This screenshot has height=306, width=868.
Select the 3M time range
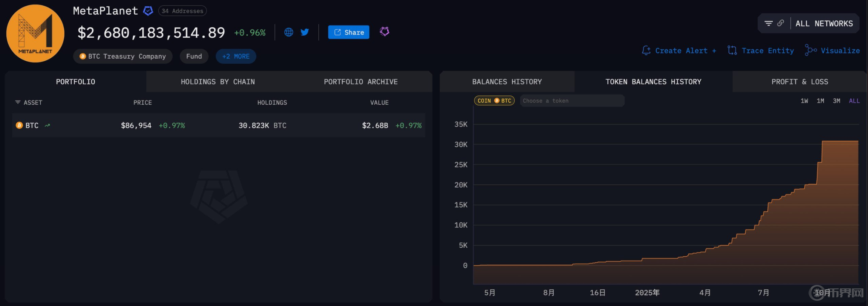coord(836,101)
